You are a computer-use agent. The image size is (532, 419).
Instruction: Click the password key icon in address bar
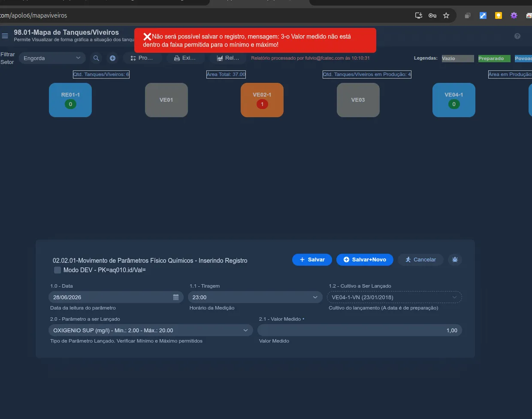point(432,15)
